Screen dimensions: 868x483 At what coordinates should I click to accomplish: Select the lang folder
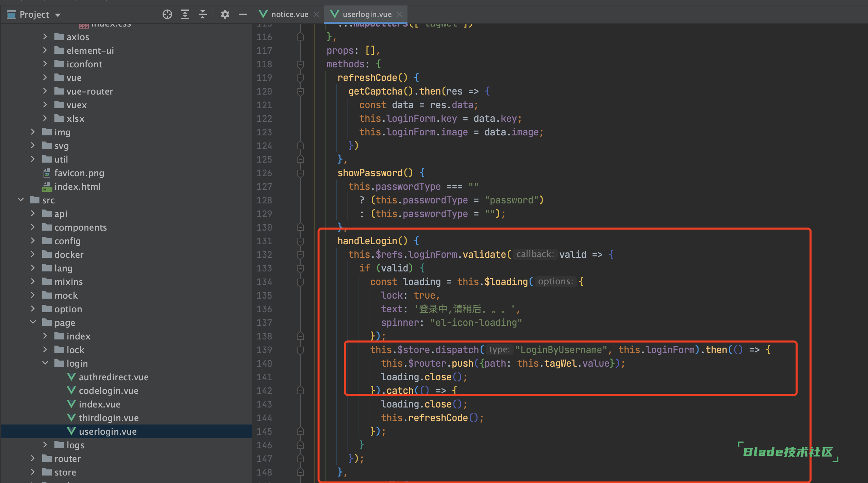(x=63, y=268)
